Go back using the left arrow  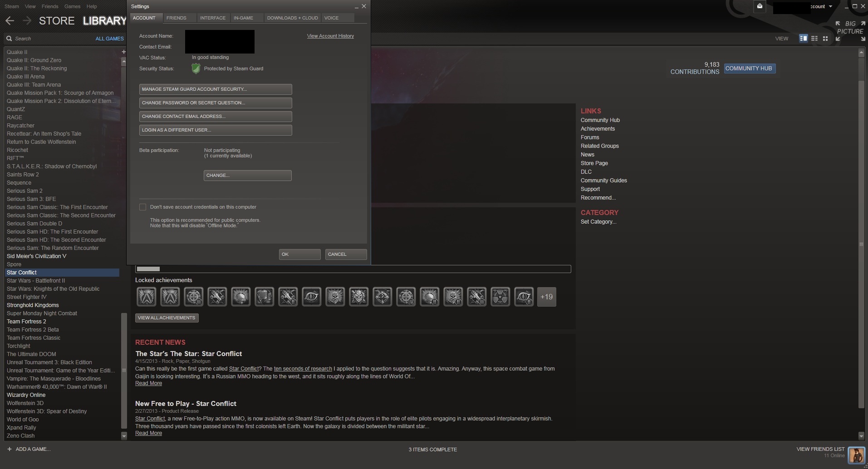(x=10, y=21)
